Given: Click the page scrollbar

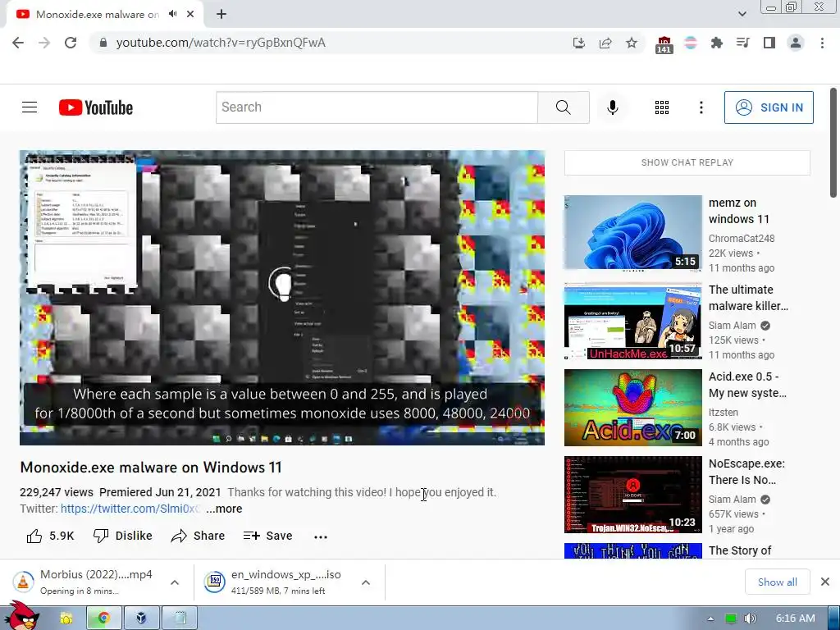Looking at the screenshot, I should click(x=833, y=144).
